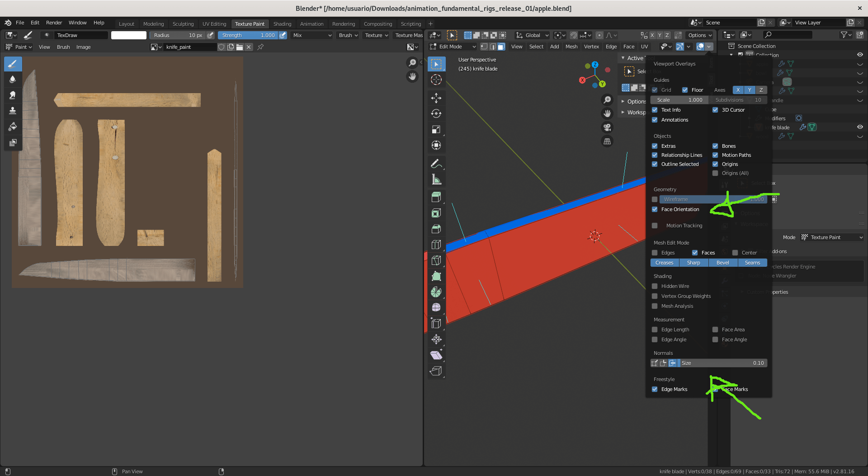Open the Texture Paint mode dropdown in properties
This screenshot has height=476, width=868.
click(831, 237)
